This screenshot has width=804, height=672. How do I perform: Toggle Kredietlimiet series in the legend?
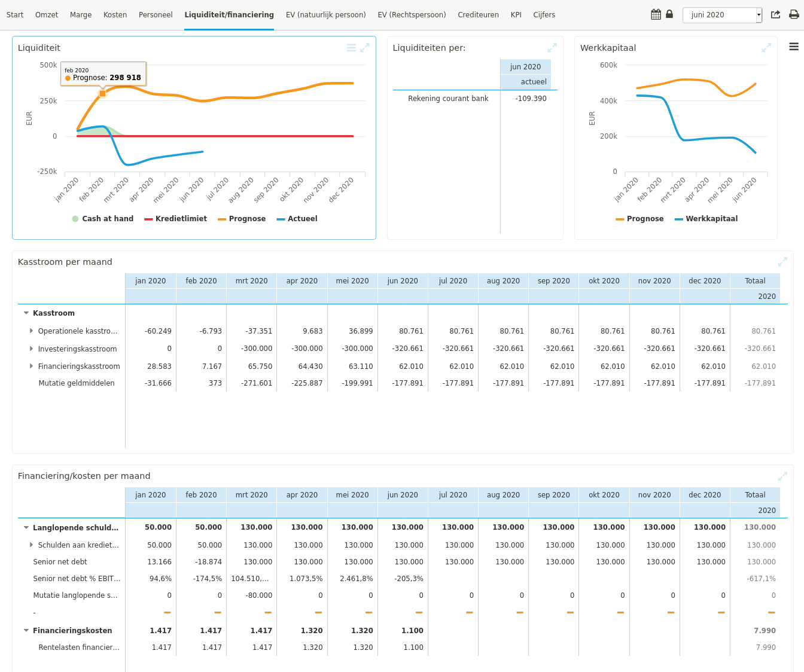(x=175, y=219)
